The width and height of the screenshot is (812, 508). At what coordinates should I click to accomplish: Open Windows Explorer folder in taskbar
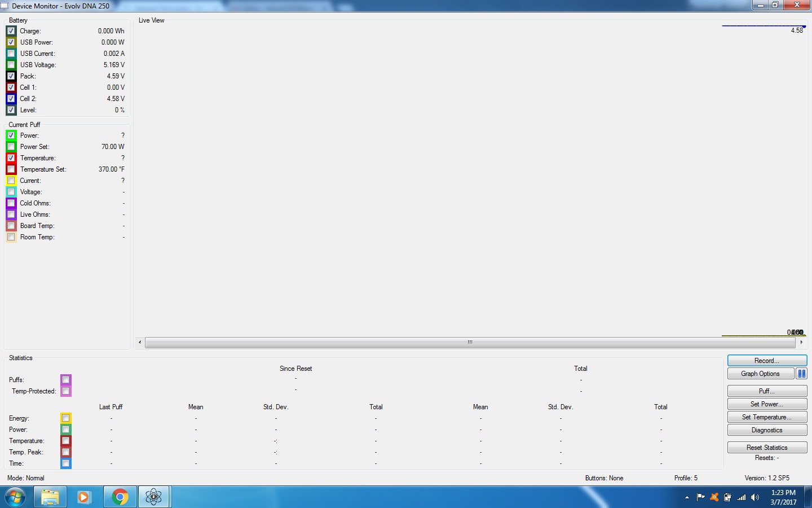50,497
